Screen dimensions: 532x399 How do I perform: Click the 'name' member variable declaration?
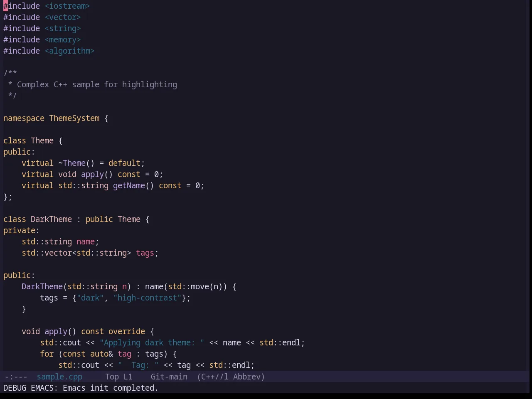point(86,241)
